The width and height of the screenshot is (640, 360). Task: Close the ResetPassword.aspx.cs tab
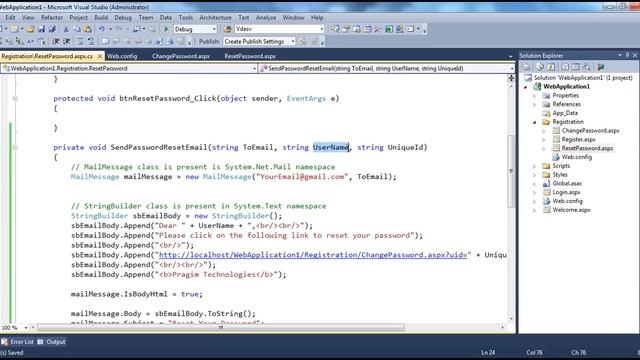point(100,56)
